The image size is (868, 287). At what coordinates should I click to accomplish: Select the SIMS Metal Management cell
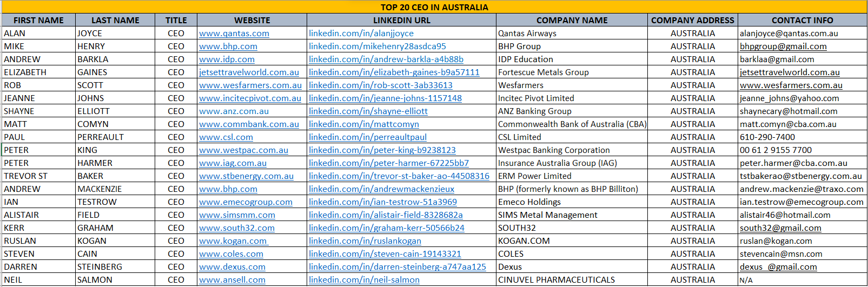(572, 215)
